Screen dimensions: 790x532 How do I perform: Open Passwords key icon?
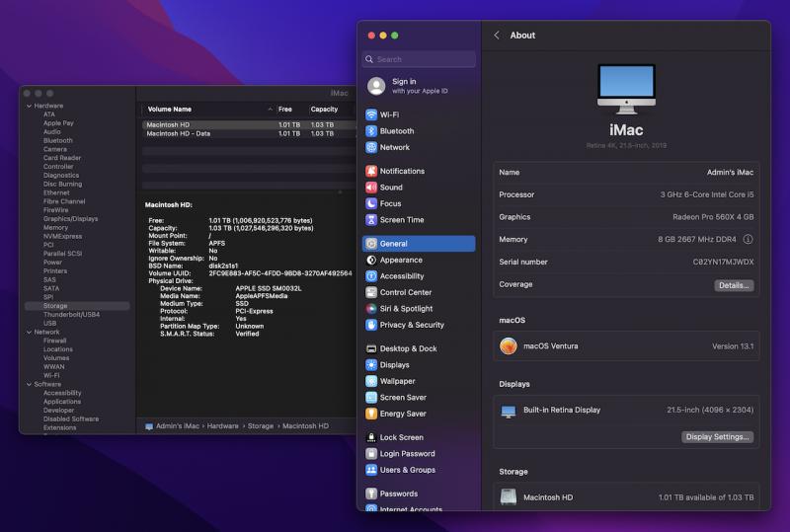tap(371, 494)
